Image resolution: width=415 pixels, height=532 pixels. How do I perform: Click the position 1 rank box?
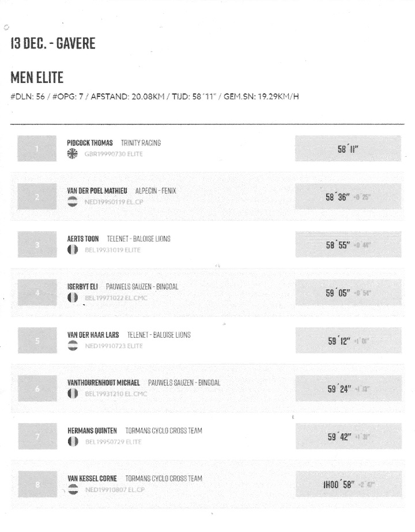pos(37,149)
